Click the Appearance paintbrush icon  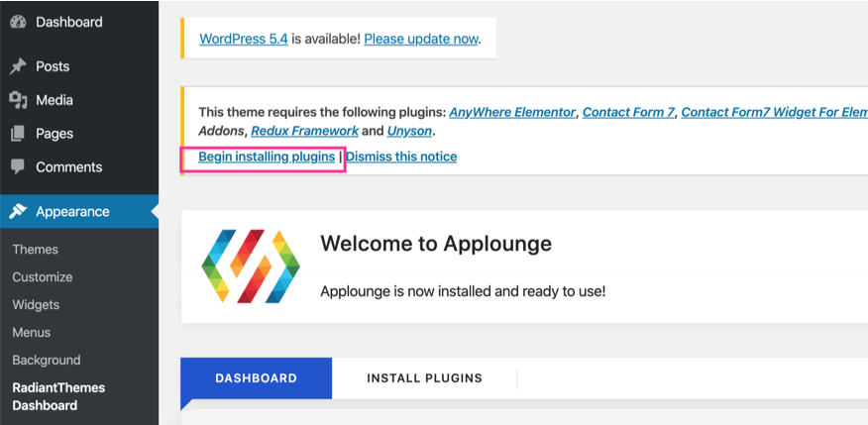18,211
